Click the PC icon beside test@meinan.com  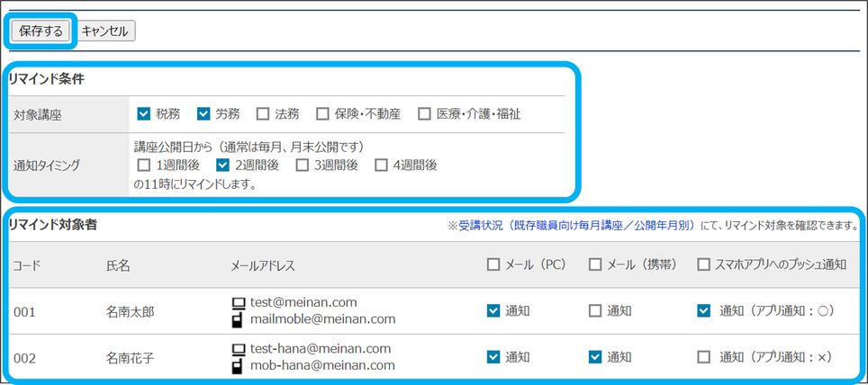click(x=239, y=303)
